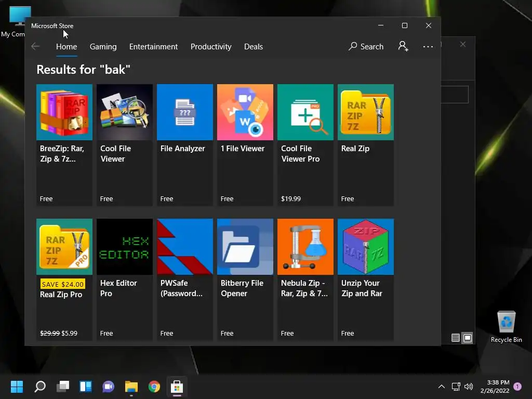Open the Real Zip app icon

tap(366, 112)
